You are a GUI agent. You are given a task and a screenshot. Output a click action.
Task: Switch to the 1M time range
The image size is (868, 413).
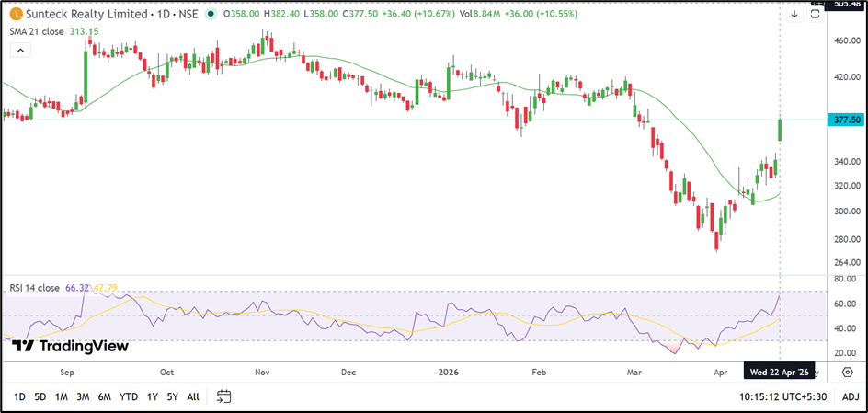point(62,396)
